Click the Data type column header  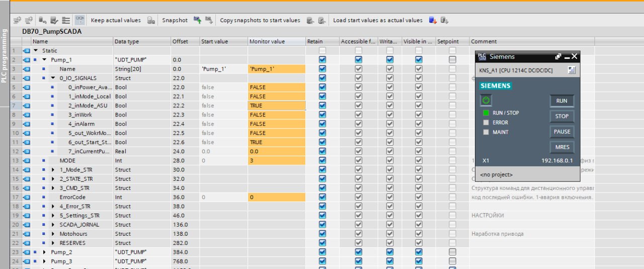(141, 41)
